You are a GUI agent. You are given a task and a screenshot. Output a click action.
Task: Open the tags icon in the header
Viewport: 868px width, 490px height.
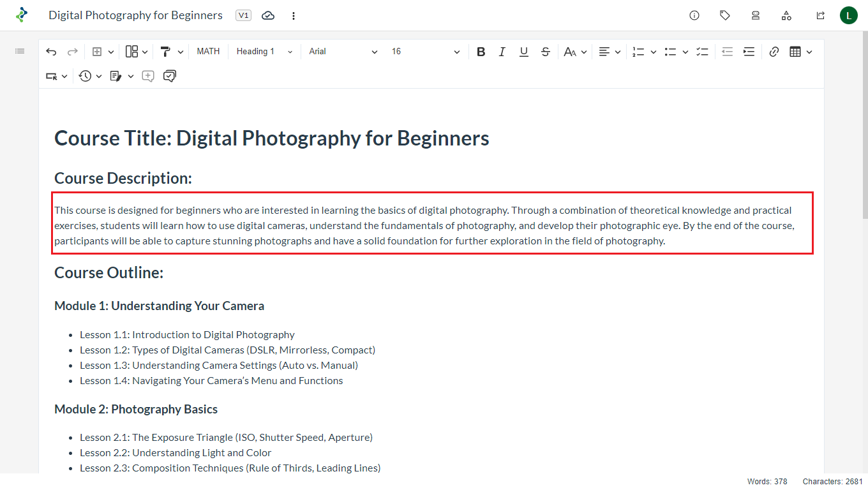tap(725, 15)
